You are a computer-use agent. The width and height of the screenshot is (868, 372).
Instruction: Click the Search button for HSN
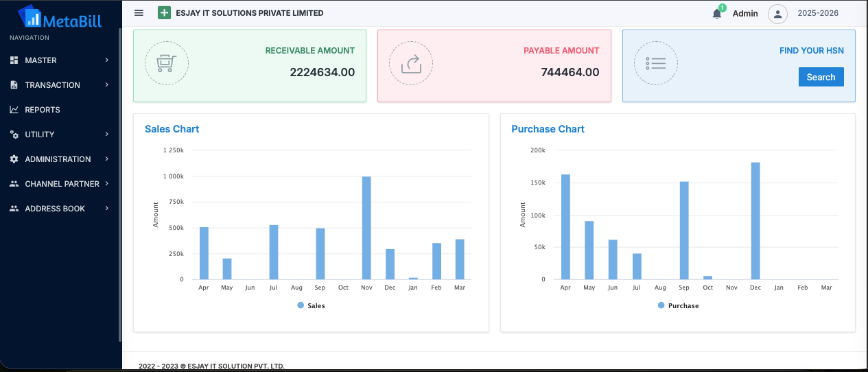coord(821,77)
